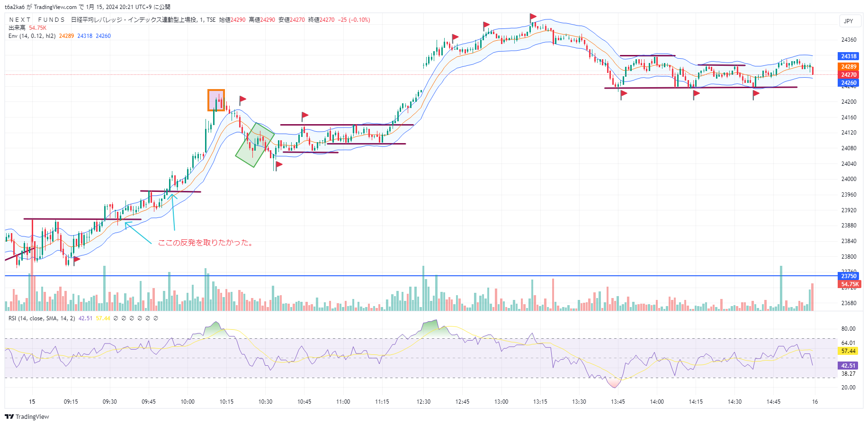Screen dimensions: 868x425
Task: Click the 12:30 label on the time axis
Action: pyautogui.click(x=423, y=402)
